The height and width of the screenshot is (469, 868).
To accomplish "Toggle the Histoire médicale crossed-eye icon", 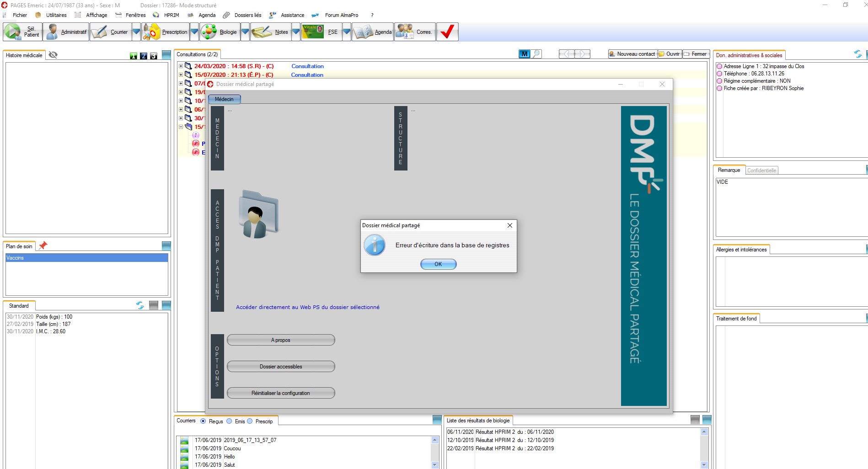I will pos(53,55).
